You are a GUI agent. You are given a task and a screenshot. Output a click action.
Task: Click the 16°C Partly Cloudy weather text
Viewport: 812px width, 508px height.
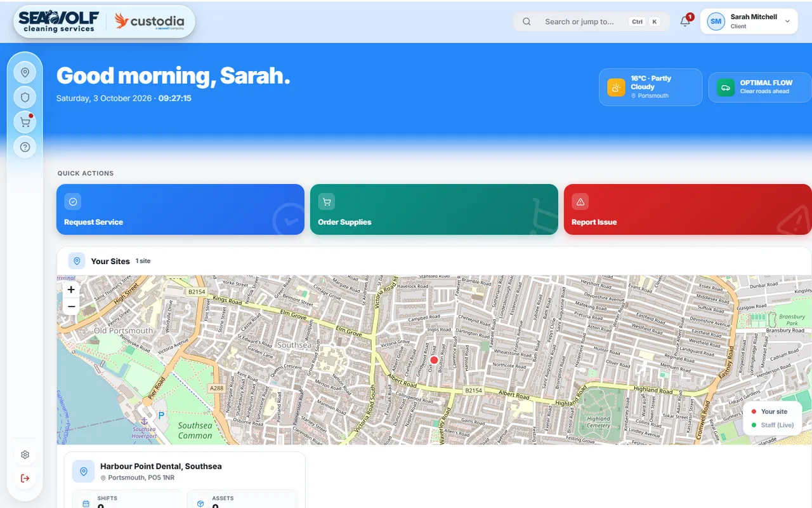[651, 83]
